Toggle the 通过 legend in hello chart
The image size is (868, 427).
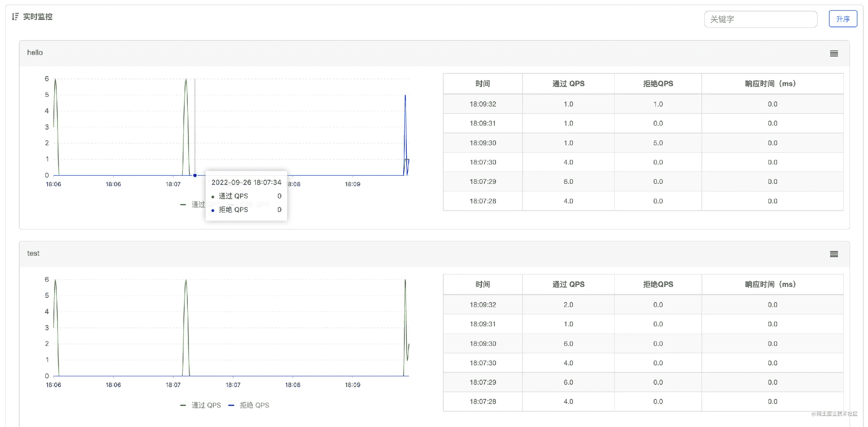coord(197,205)
